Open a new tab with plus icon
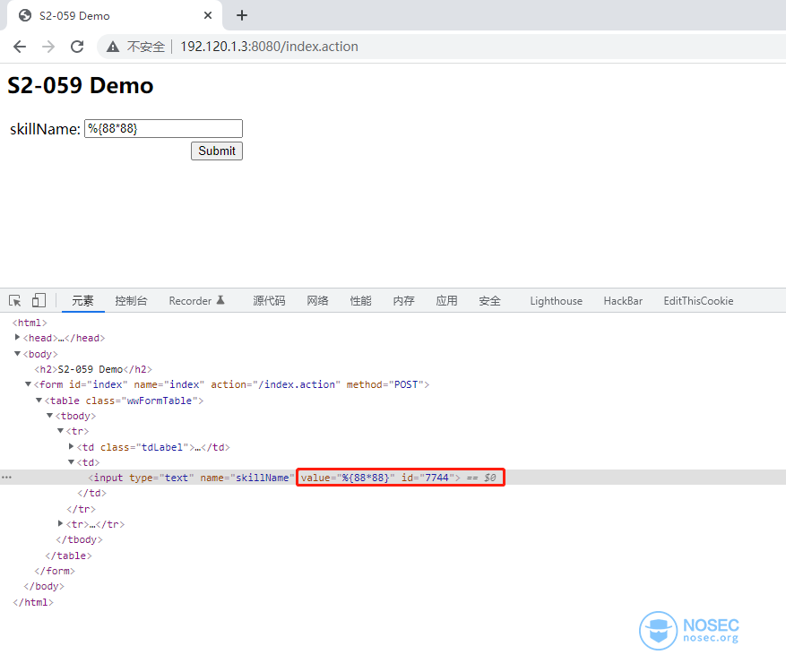This screenshot has height=672, width=786. pos(242,15)
